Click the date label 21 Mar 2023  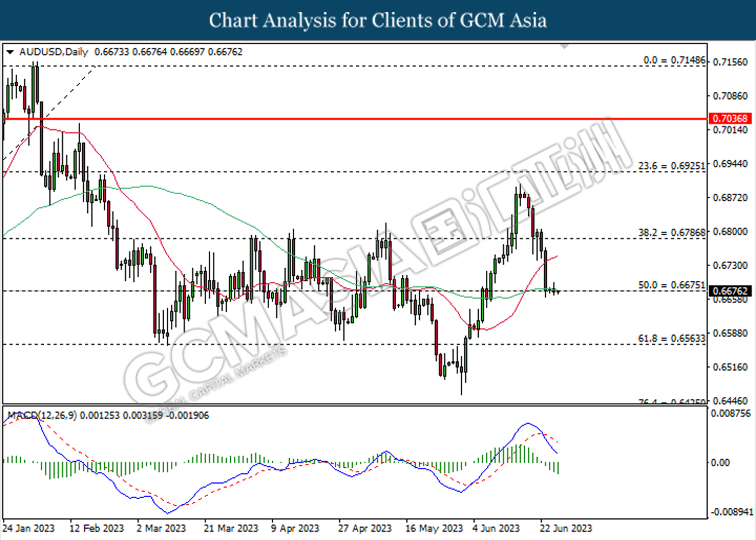pos(231,528)
